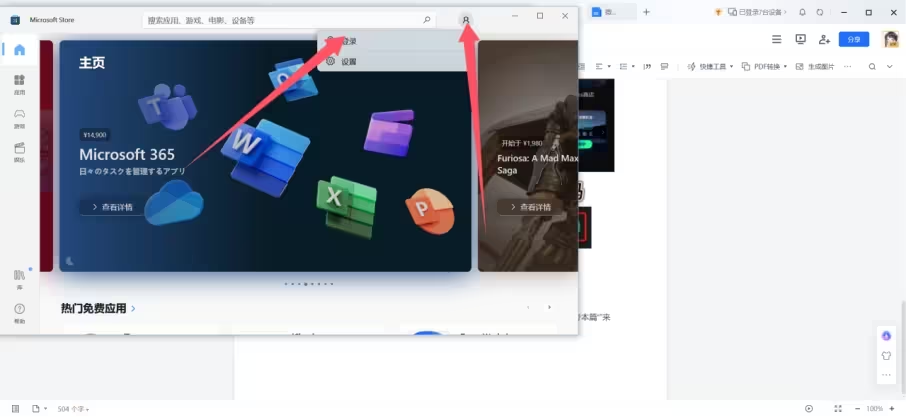
Task: Focus the Microsoft Store search field
Action: pyautogui.click(x=289, y=20)
